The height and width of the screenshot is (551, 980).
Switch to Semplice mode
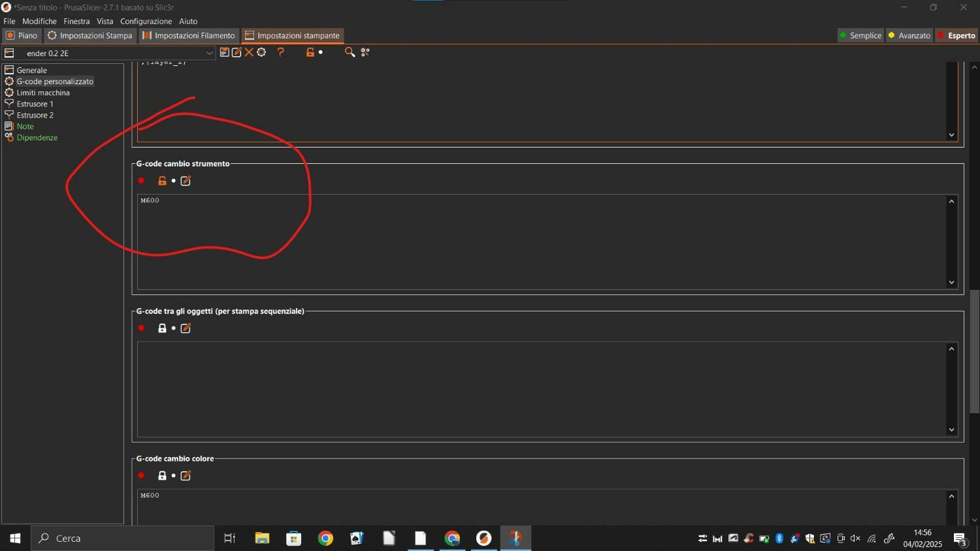[x=860, y=35]
